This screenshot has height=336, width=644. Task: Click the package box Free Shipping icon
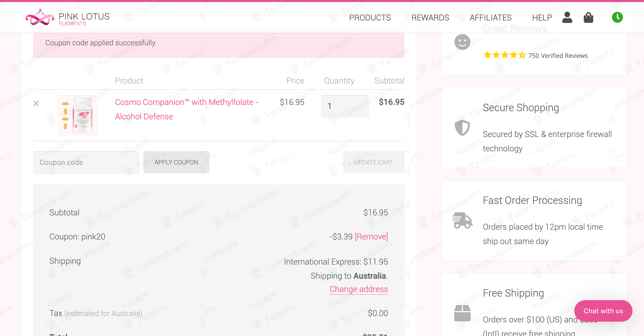click(462, 313)
